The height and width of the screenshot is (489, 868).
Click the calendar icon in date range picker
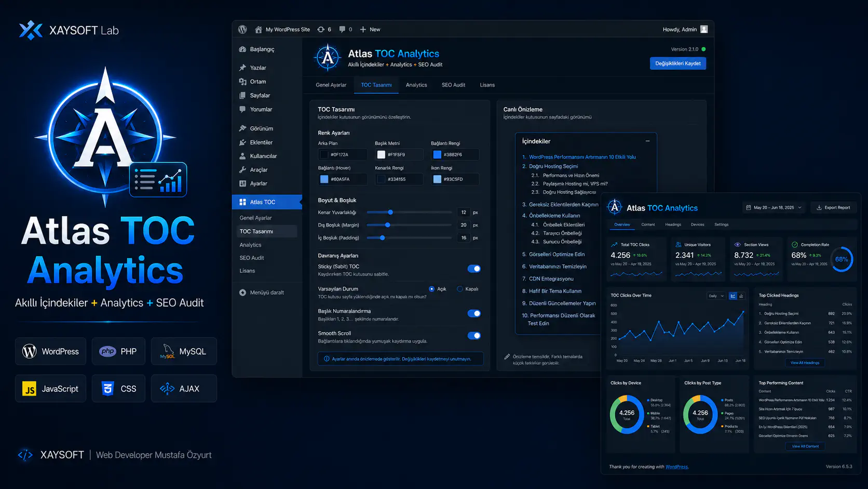click(749, 207)
